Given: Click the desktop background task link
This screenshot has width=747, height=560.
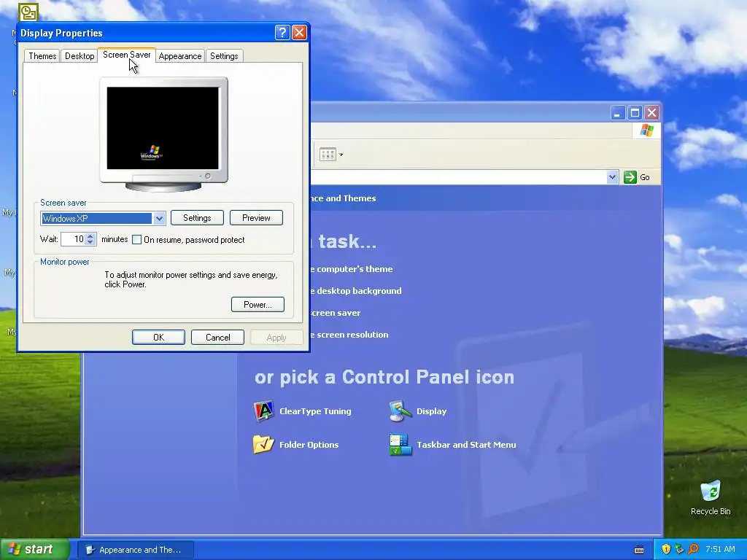Looking at the screenshot, I should coord(356,291).
